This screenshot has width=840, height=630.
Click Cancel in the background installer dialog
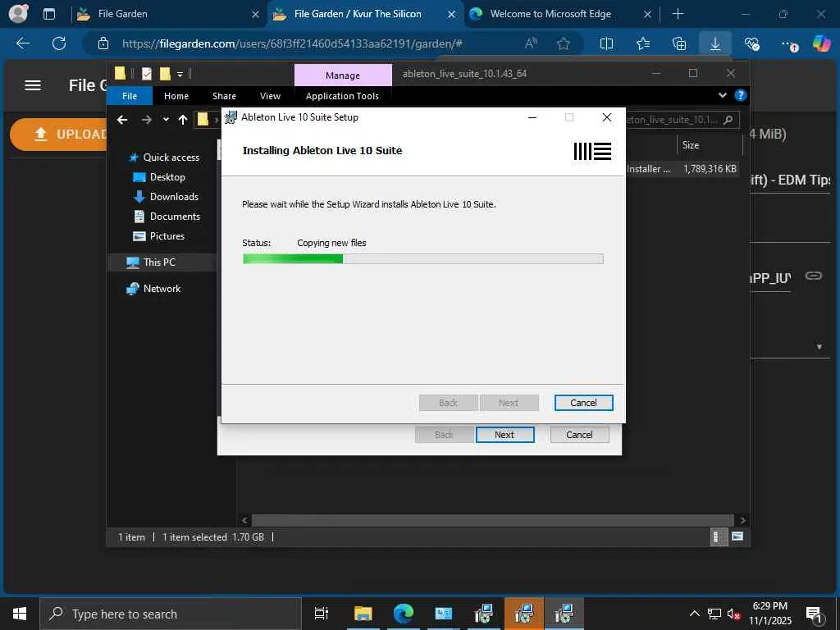(x=579, y=435)
